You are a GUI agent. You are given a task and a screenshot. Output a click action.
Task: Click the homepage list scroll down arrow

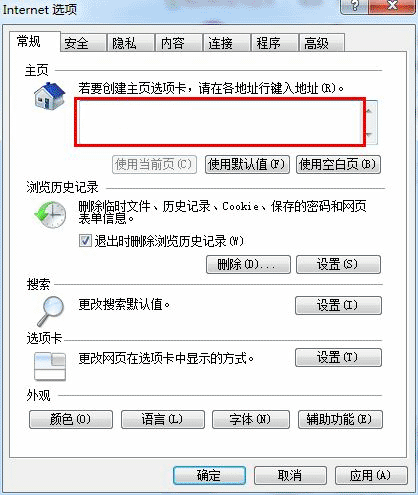tap(369, 134)
